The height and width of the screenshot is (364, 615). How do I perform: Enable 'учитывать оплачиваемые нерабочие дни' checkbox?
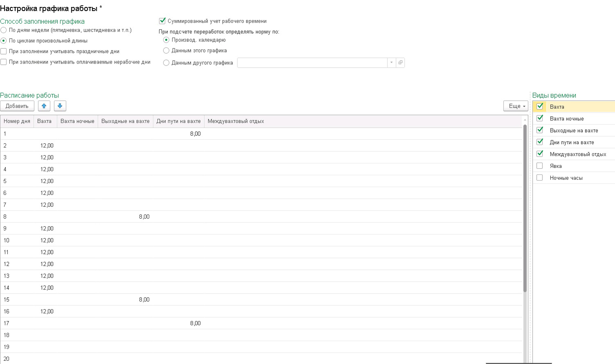[4, 62]
